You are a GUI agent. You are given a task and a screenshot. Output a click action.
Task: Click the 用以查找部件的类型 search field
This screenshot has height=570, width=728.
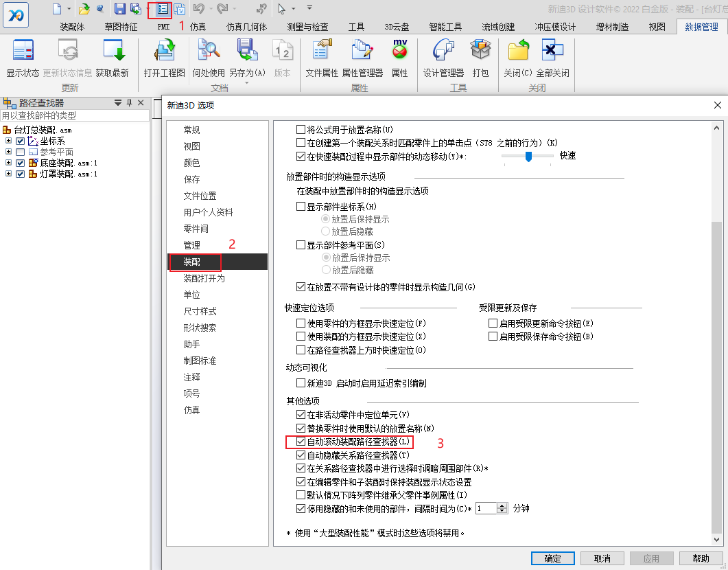click(x=75, y=115)
